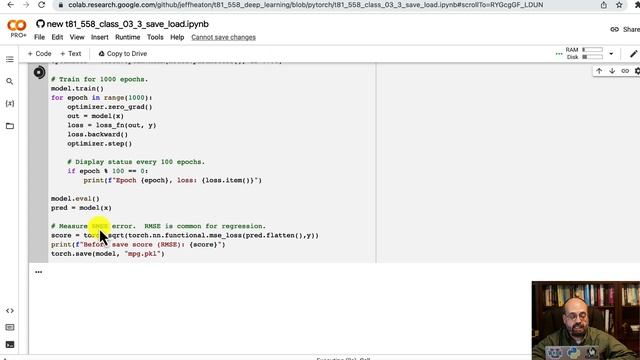640x360 pixels.
Task: Open the Help menu
Action: point(177,37)
